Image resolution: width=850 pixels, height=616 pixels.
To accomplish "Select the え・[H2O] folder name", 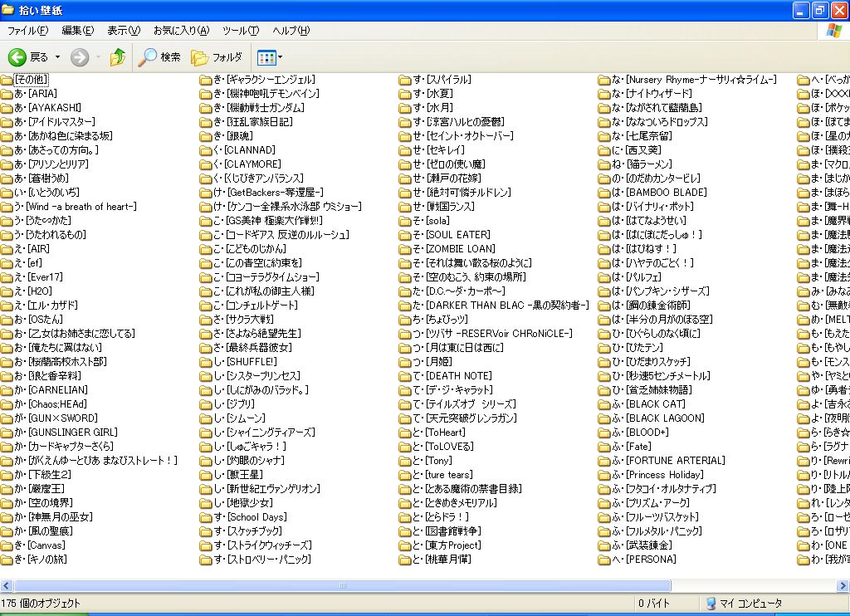I will (x=33, y=291).
